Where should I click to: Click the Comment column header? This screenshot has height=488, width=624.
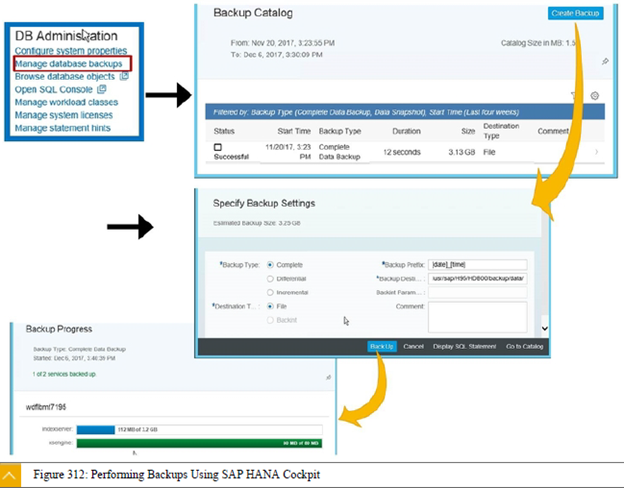click(x=553, y=131)
